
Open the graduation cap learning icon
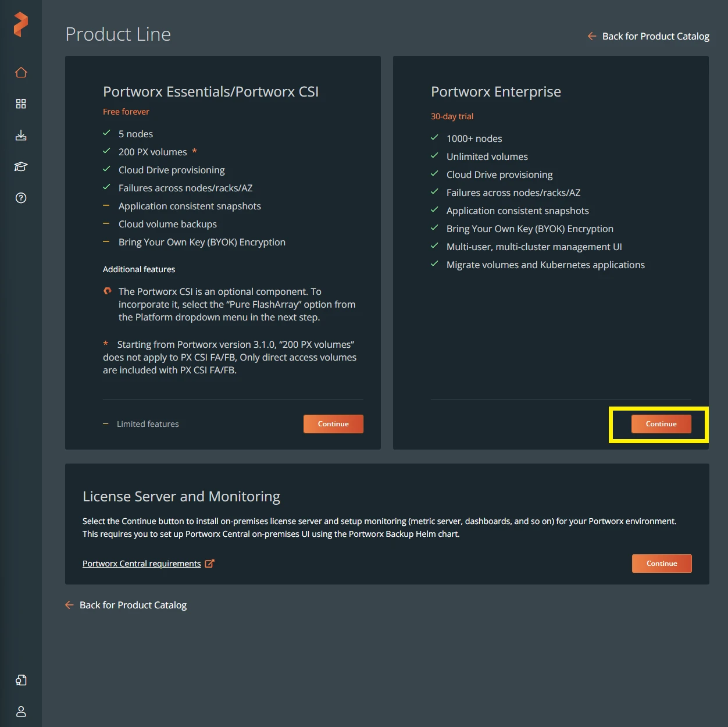click(x=21, y=167)
